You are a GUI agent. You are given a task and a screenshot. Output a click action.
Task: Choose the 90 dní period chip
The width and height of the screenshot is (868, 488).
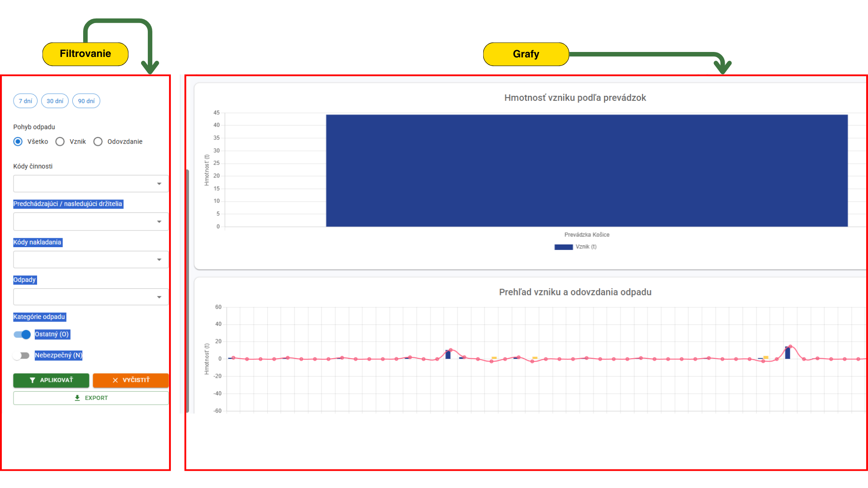tap(86, 101)
